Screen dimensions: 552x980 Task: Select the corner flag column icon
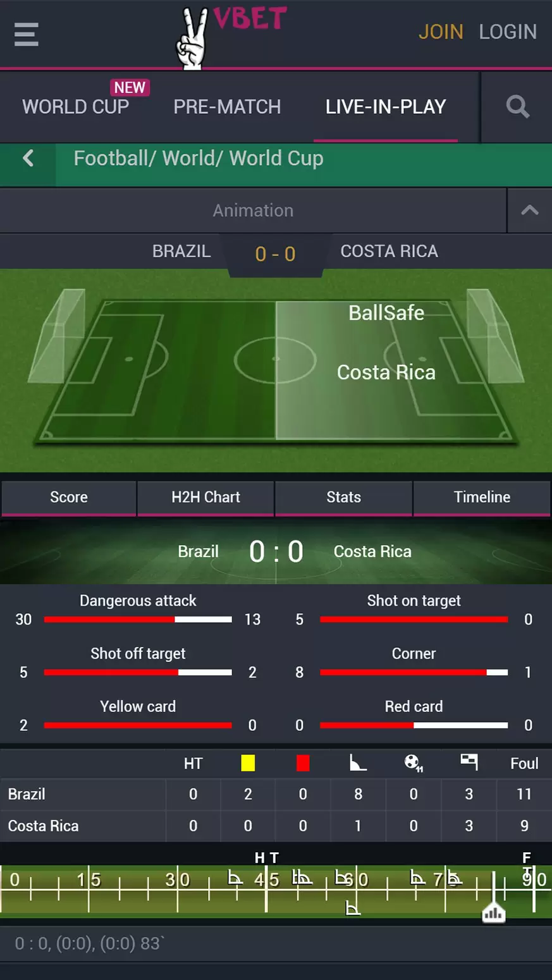(x=358, y=763)
